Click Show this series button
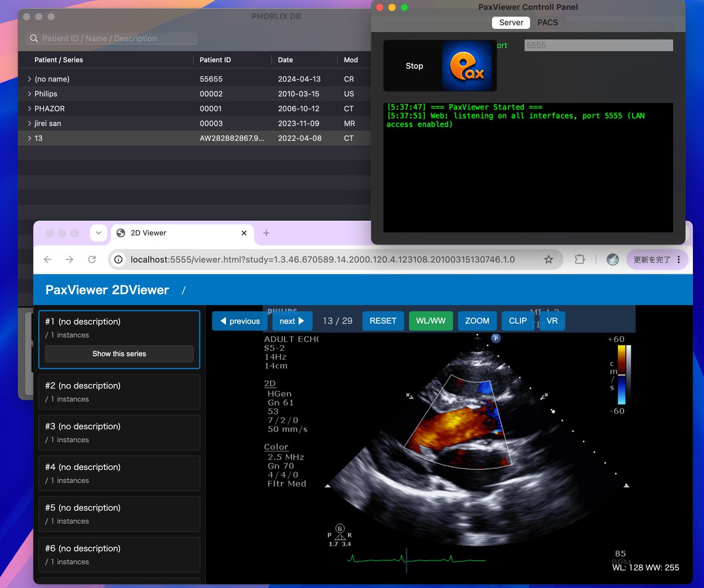This screenshot has height=588, width=704. (x=119, y=354)
